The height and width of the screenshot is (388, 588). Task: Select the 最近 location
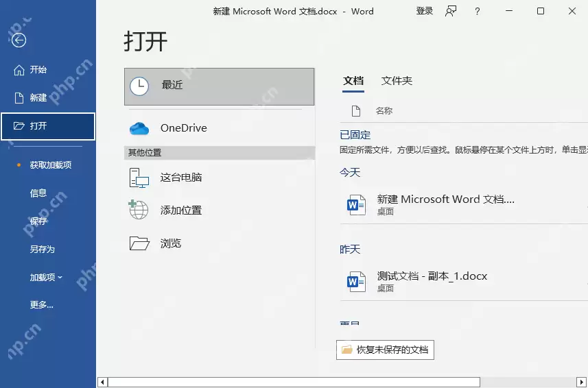coord(219,86)
